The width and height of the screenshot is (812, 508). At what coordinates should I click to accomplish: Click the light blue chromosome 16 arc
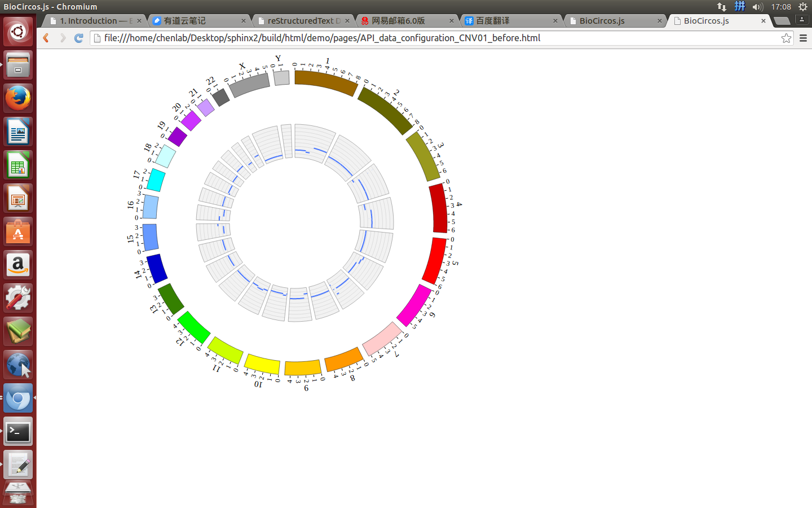[151, 207]
